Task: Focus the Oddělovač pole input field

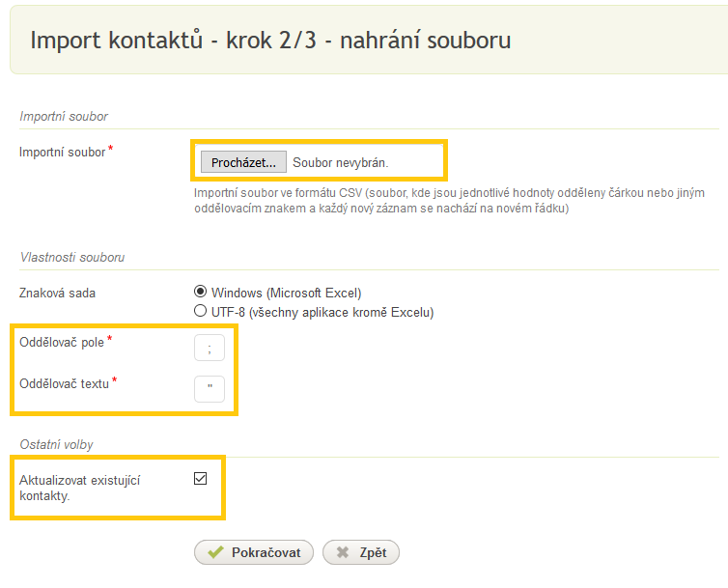Action: tap(209, 349)
